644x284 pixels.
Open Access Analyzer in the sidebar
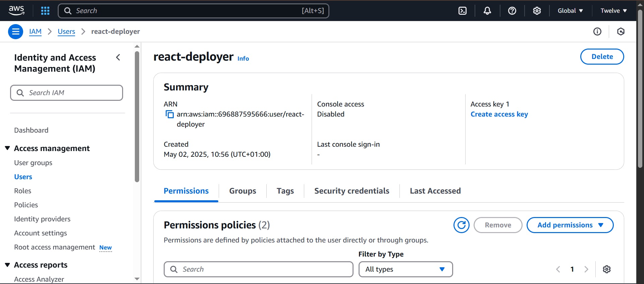click(39, 279)
